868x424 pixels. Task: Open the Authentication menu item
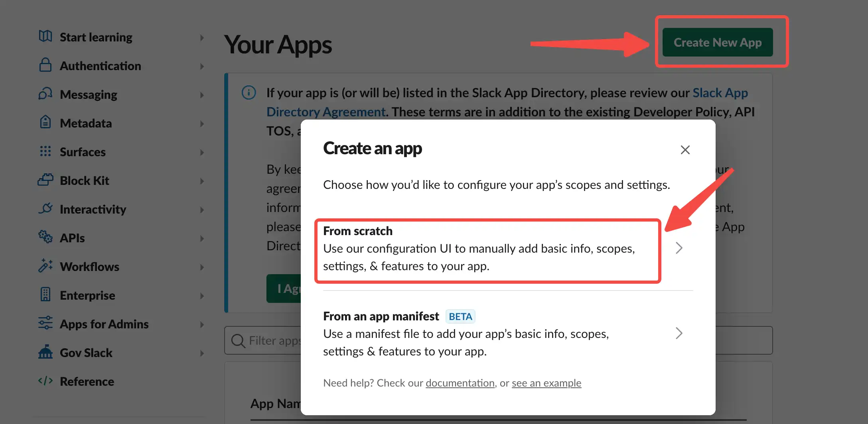(100, 66)
